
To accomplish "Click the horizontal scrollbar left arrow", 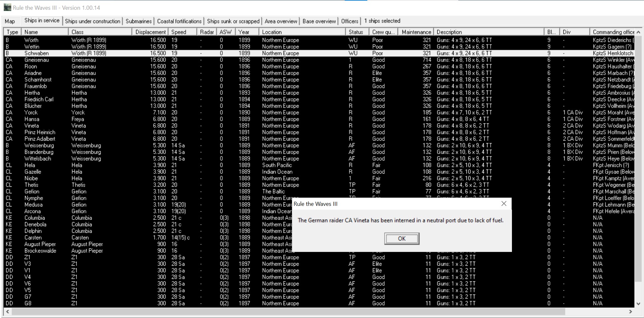I will (x=8, y=311).
